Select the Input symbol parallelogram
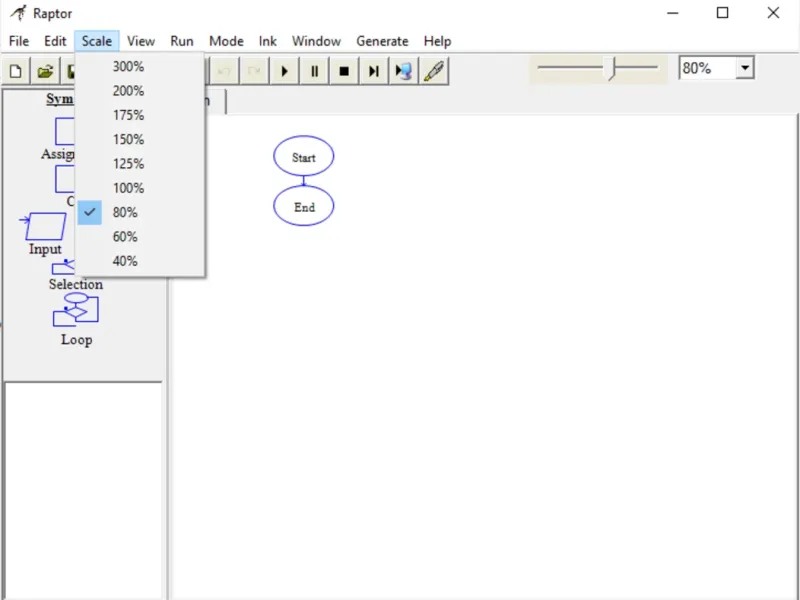The image size is (800, 600). point(44,226)
